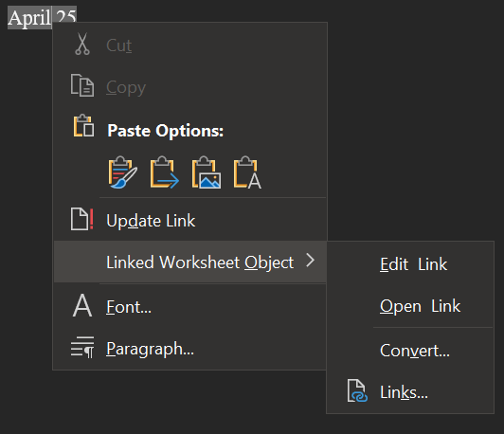504x434 pixels.
Task: Click the Update Link document icon
Action: point(82,219)
